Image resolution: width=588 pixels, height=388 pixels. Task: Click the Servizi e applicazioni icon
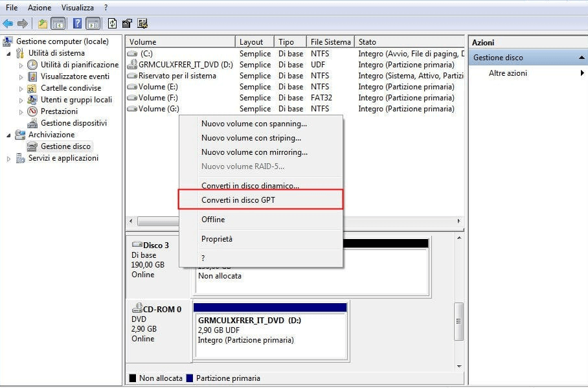coord(20,158)
